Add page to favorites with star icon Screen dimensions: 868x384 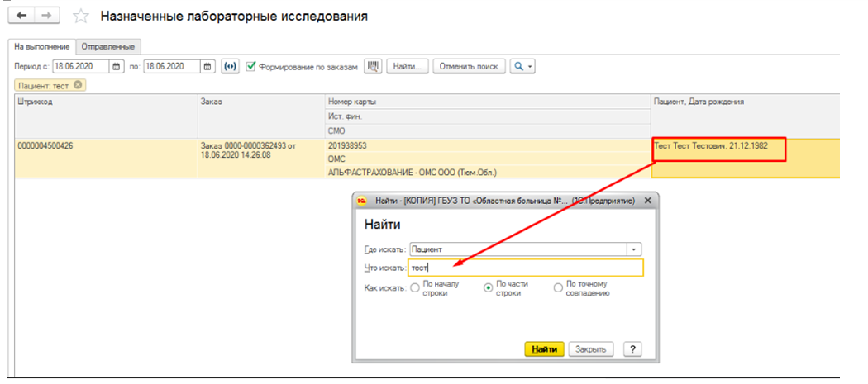[x=80, y=17]
